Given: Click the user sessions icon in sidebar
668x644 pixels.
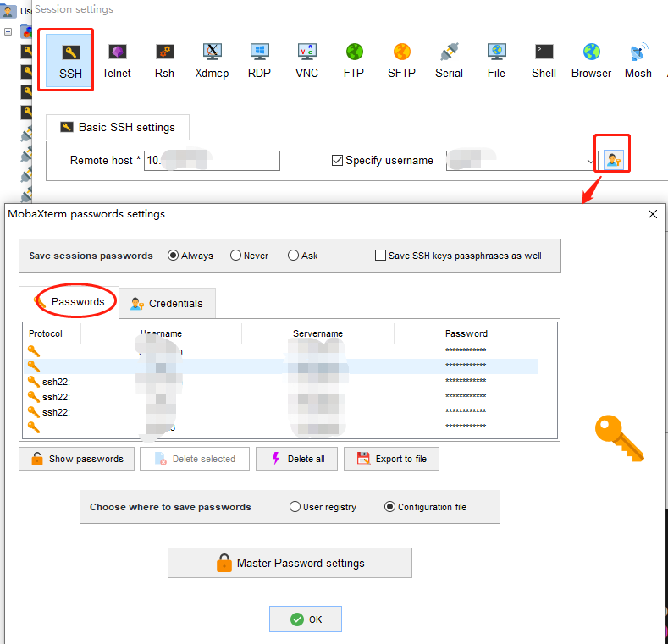Looking at the screenshot, I should (x=8, y=10).
